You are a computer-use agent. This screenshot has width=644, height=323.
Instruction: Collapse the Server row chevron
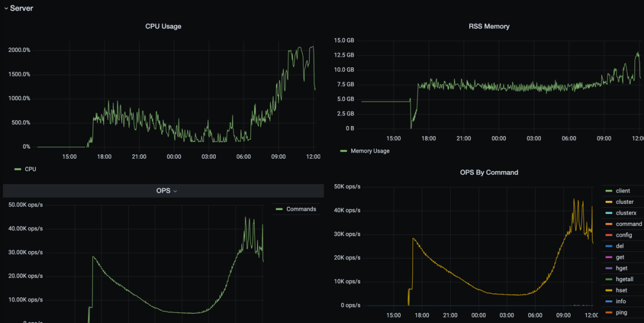coord(6,8)
